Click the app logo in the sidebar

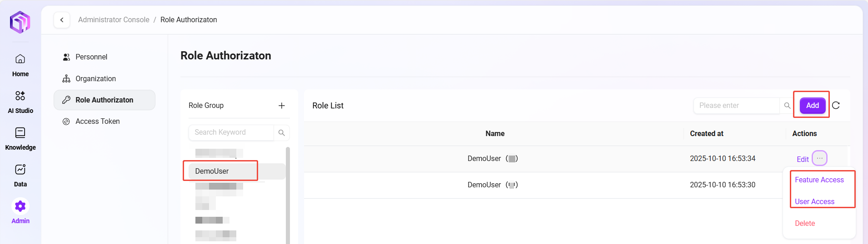pos(20,22)
